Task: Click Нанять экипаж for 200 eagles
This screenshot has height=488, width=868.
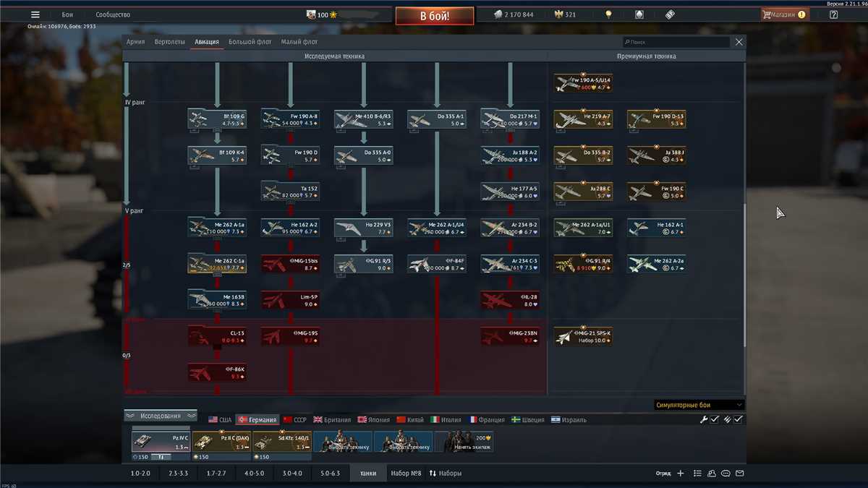Action: click(x=464, y=442)
